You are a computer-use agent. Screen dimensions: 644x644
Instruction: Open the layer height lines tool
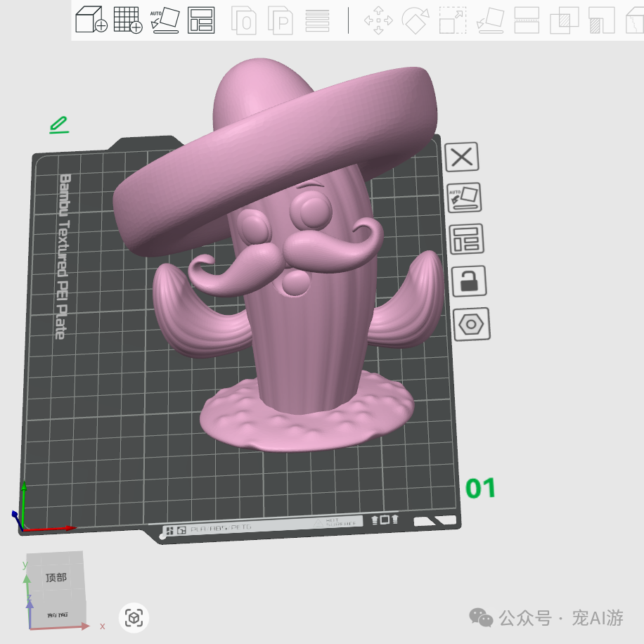click(317, 20)
